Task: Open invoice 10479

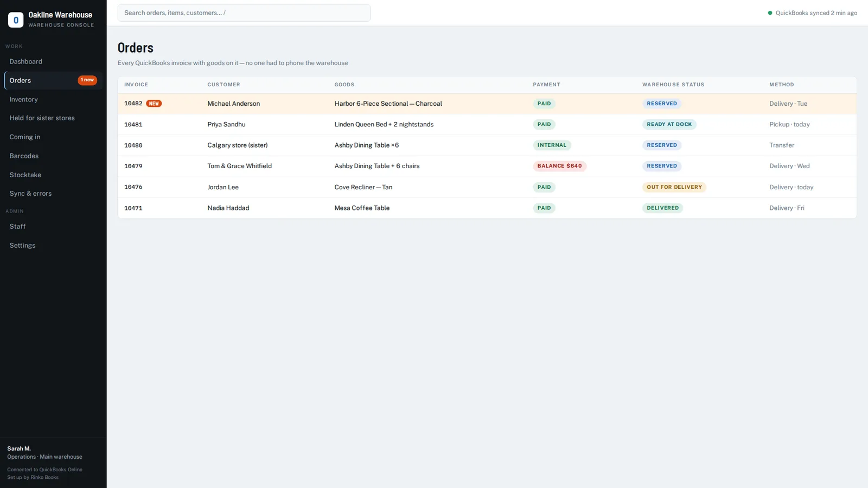Action: coord(133,166)
